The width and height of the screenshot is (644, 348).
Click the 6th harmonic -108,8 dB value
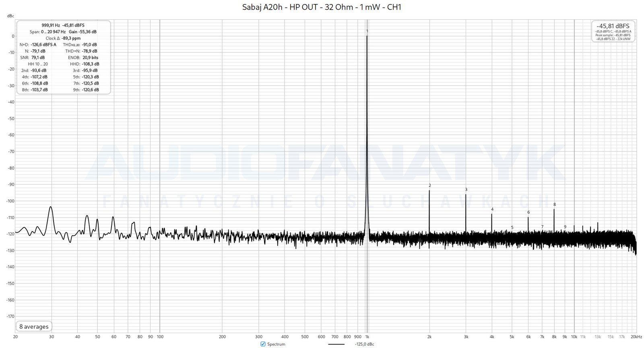pos(39,83)
